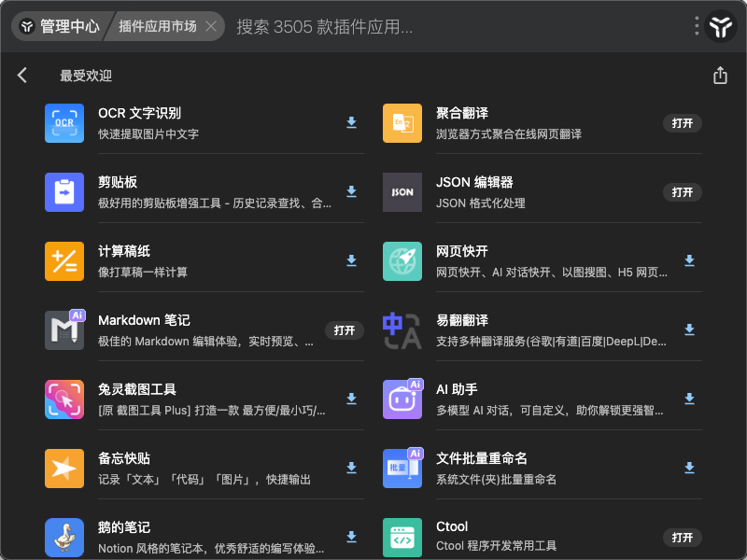The width and height of the screenshot is (747, 560).
Task: Select the 计算稿纸 title text
Action: [x=124, y=251]
